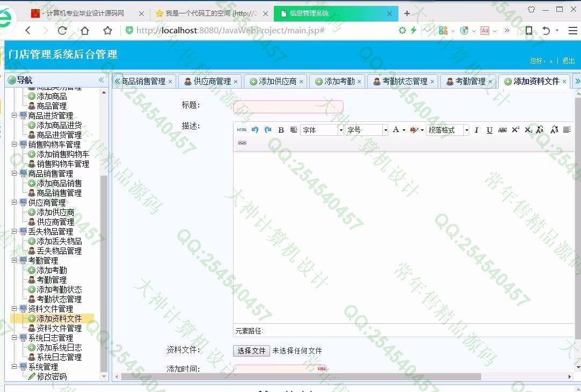This screenshot has height=392, width=581.
Task: Click the navigation tree vertical scrollbar
Action: (x=104, y=273)
